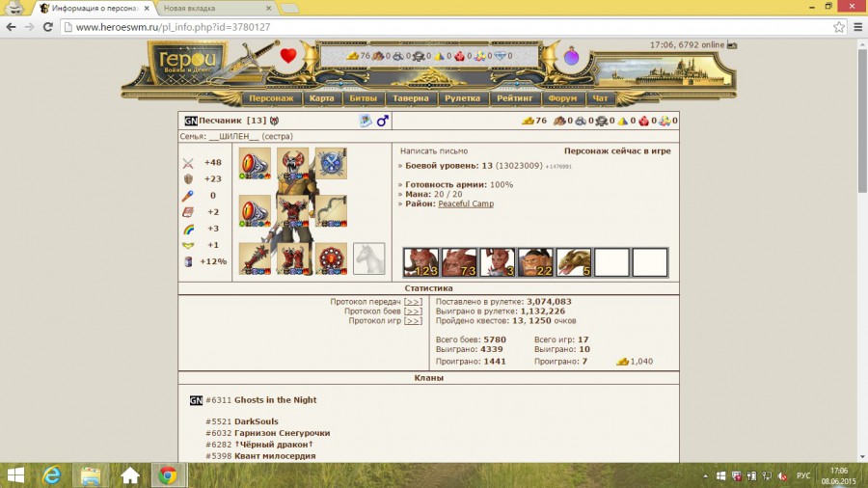This screenshot has height=488, width=868.
Task: Open Chrome hamburger menu
Action: [x=858, y=27]
